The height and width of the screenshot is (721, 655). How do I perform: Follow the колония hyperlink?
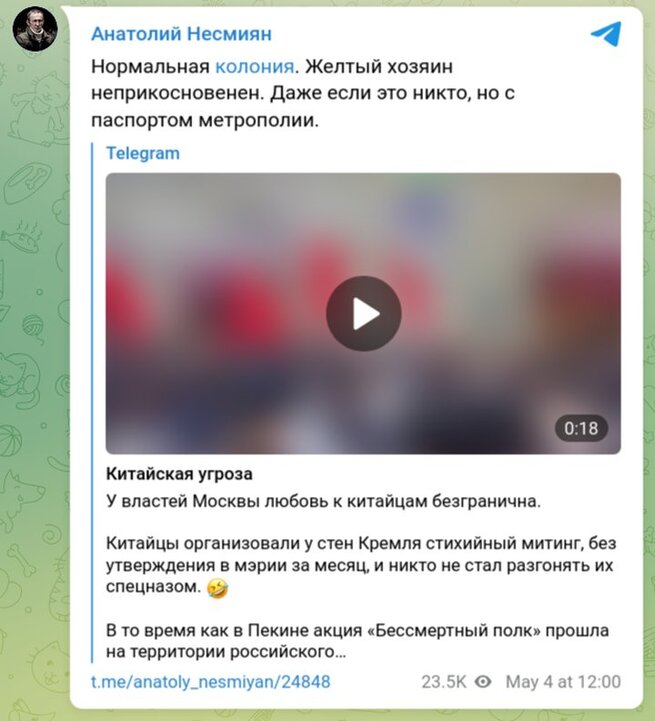point(254,67)
